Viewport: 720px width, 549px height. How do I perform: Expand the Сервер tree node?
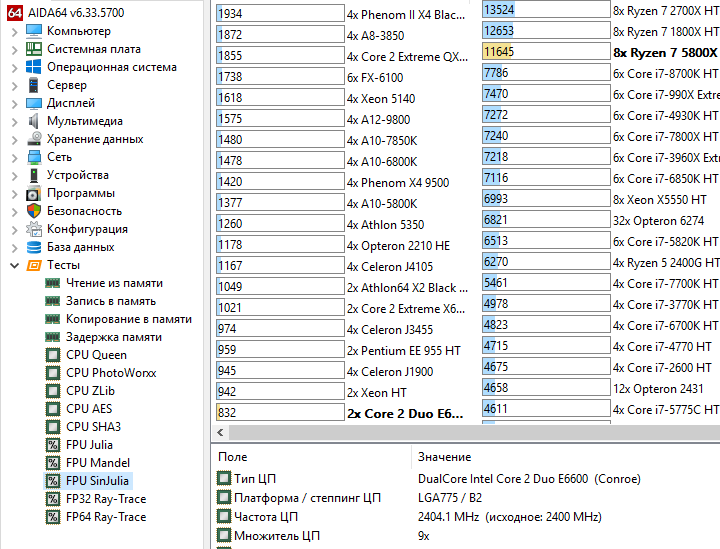pyautogui.click(x=14, y=85)
